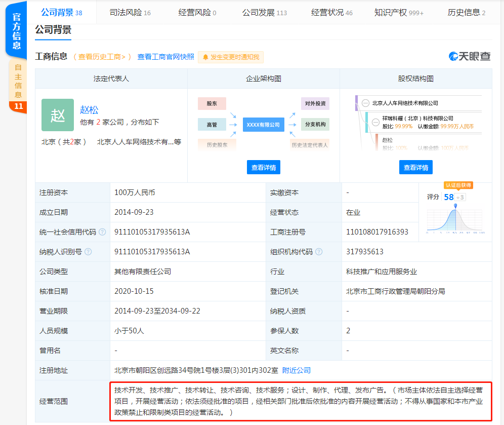Click 查看详情 under 股权结构图
The image size is (504, 425).
[415, 167]
